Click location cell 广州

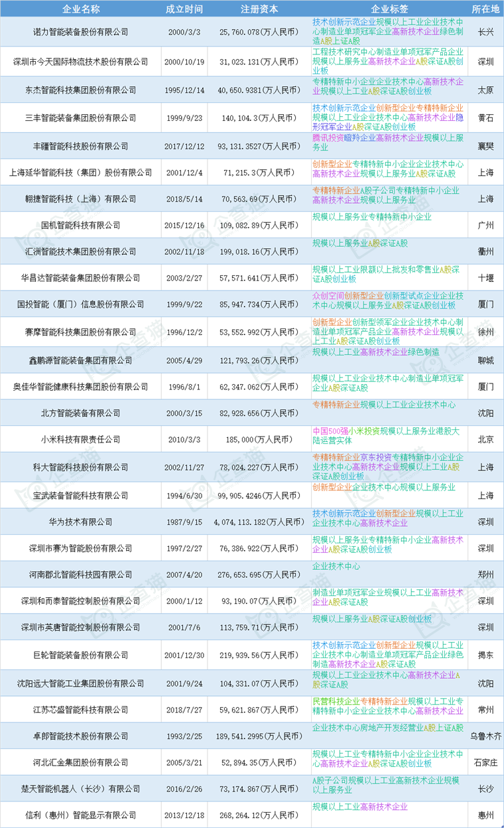485,226
